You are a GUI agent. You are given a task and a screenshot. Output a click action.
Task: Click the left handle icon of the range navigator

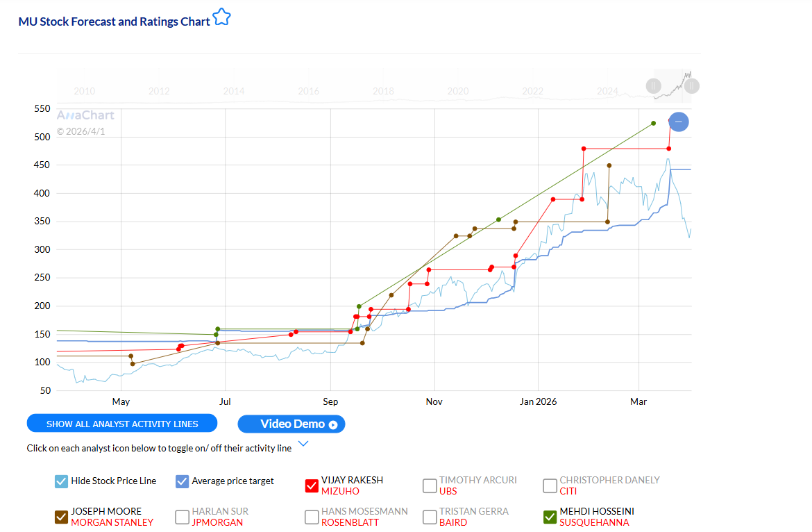(653, 85)
